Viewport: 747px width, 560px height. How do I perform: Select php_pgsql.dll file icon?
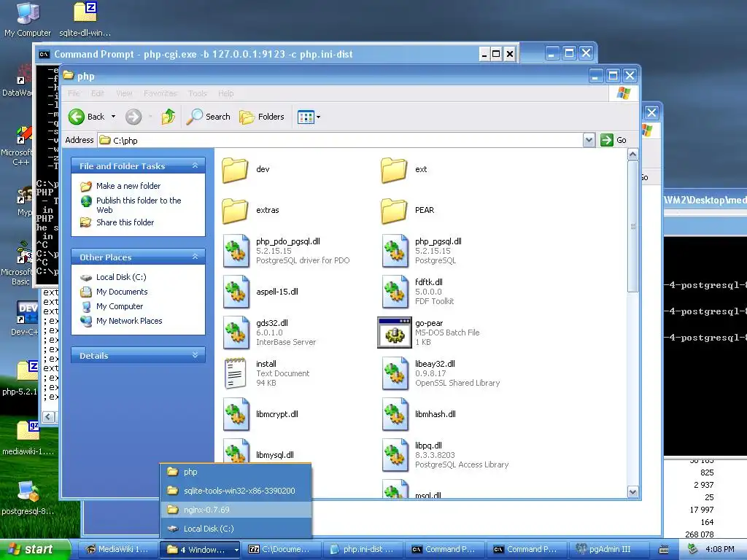coord(395,251)
